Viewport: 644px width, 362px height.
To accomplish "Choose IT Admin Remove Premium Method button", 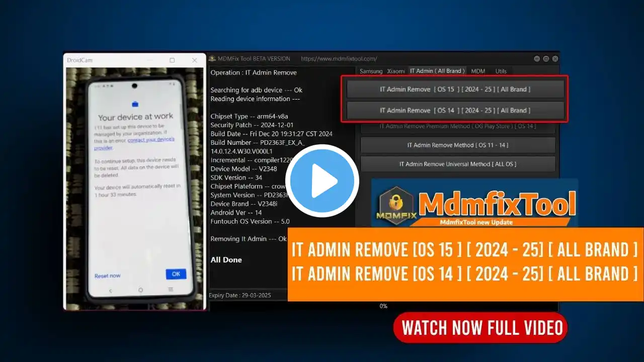I will (458, 127).
